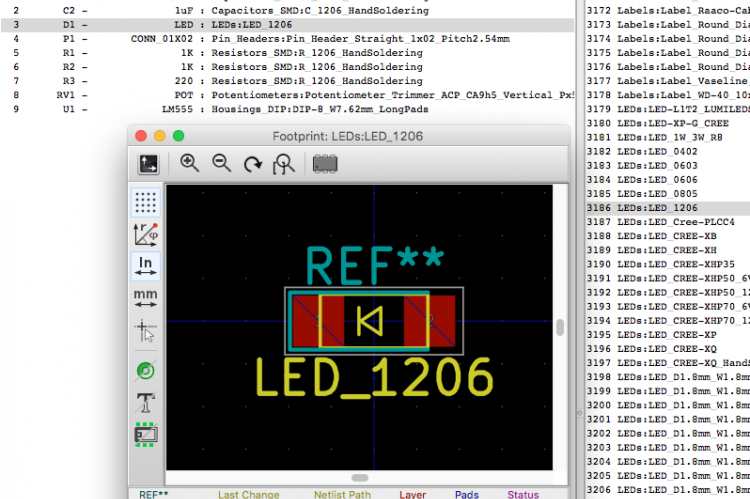This screenshot has height=499, width=750.
Task: Select footprint LEDs:LED_CREE-XHP35
Action: [668, 265]
